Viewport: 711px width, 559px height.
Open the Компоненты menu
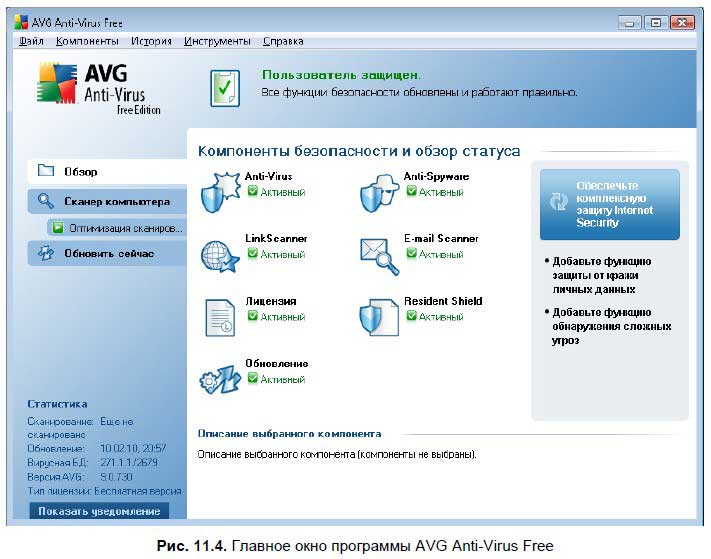pos(87,41)
